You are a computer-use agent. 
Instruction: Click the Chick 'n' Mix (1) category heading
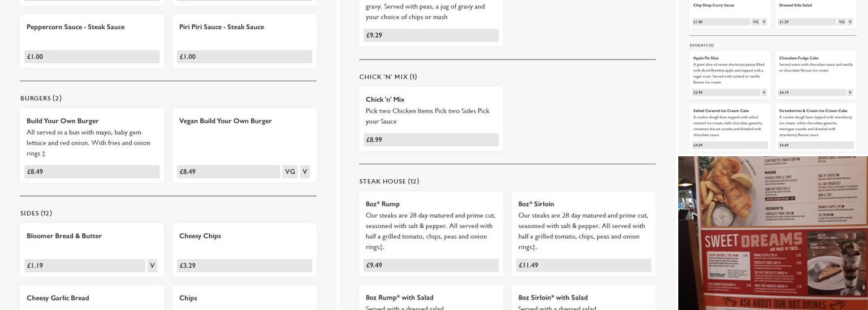(388, 77)
